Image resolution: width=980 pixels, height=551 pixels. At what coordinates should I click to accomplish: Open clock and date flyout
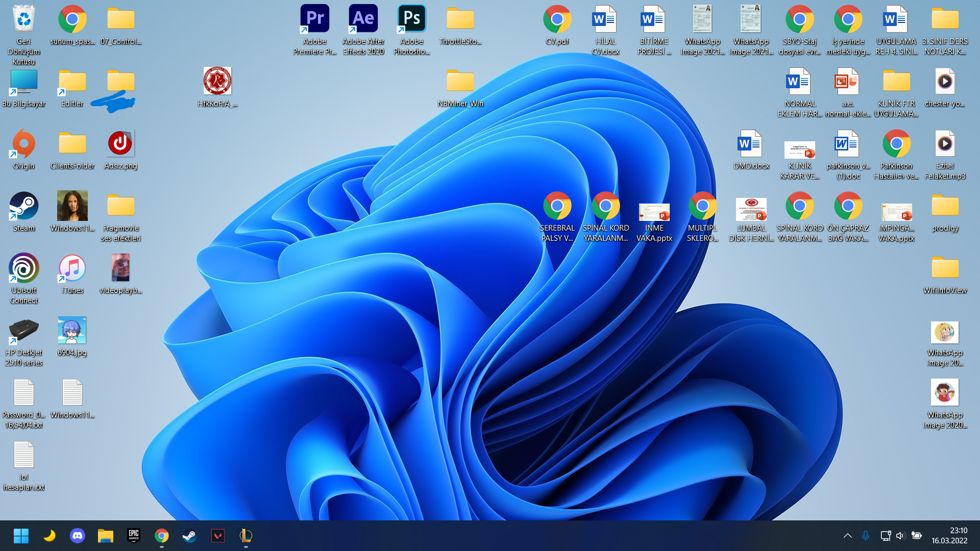[x=949, y=536]
